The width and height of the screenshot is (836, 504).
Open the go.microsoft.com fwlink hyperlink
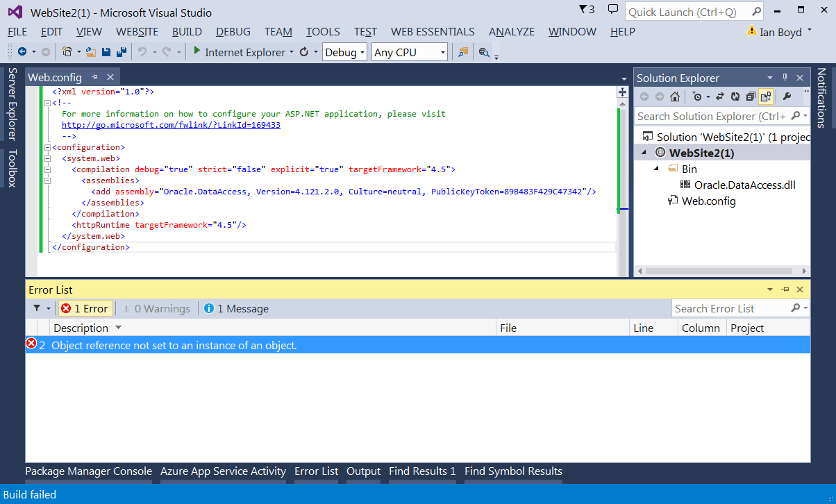pyautogui.click(x=171, y=125)
